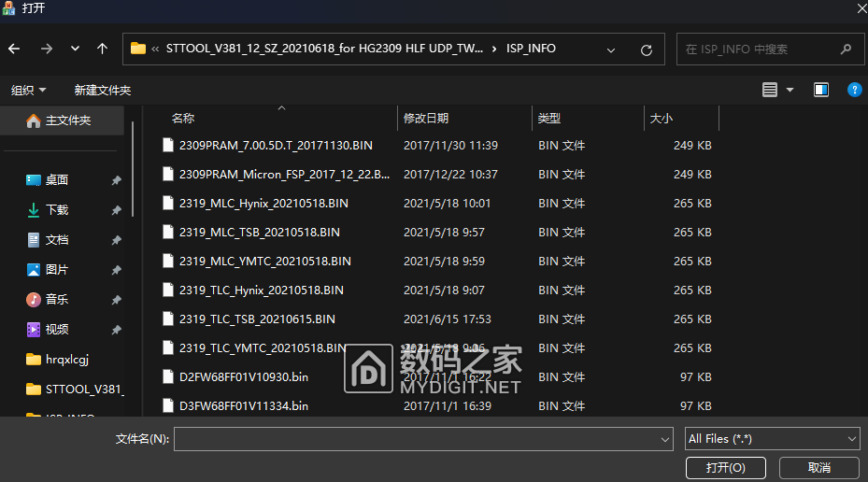The width and height of the screenshot is (868, 482).
Task: Unpin 桌面 using its pin icon
Action: 116,180
